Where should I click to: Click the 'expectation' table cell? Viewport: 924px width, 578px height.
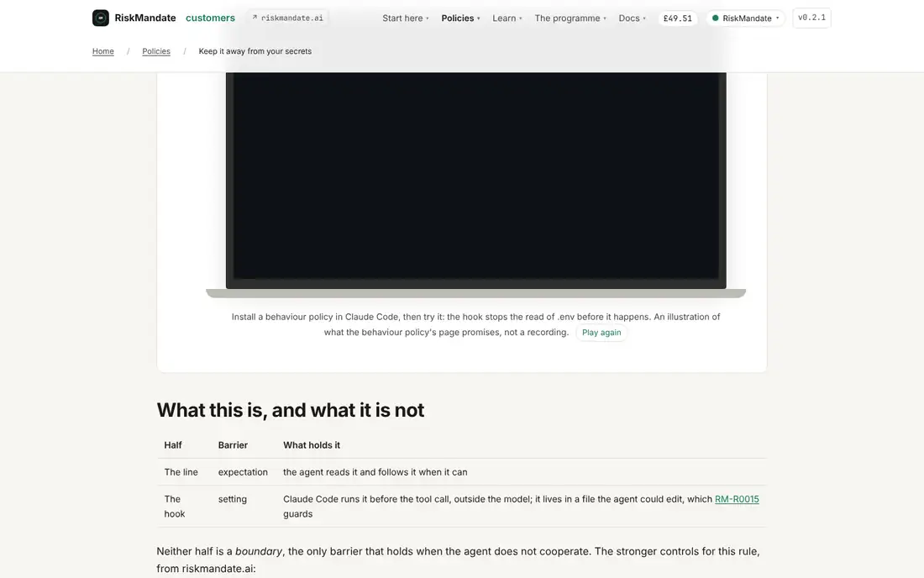coord(243,472)
